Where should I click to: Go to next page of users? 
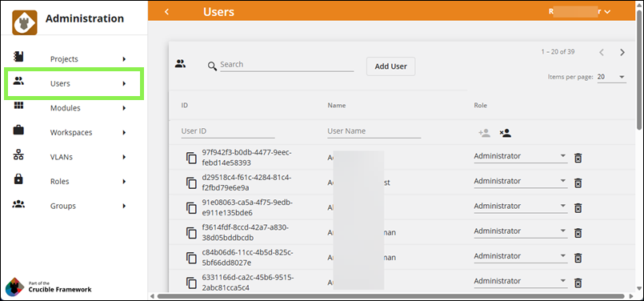622,52
